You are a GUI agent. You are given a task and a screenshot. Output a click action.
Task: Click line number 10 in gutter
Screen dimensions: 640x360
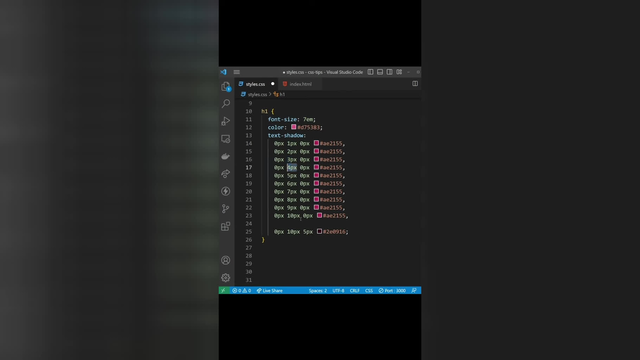249,111
